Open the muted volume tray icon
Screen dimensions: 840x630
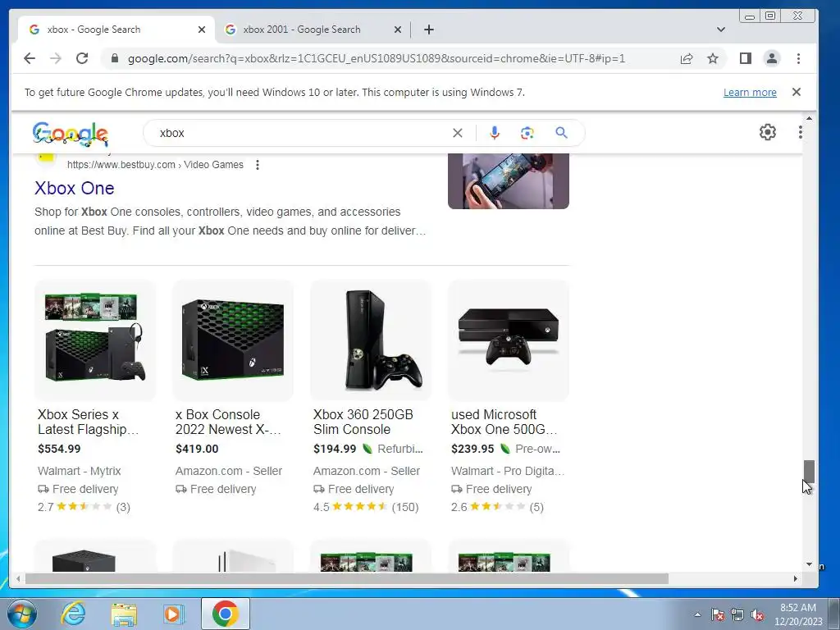[757, 615]
